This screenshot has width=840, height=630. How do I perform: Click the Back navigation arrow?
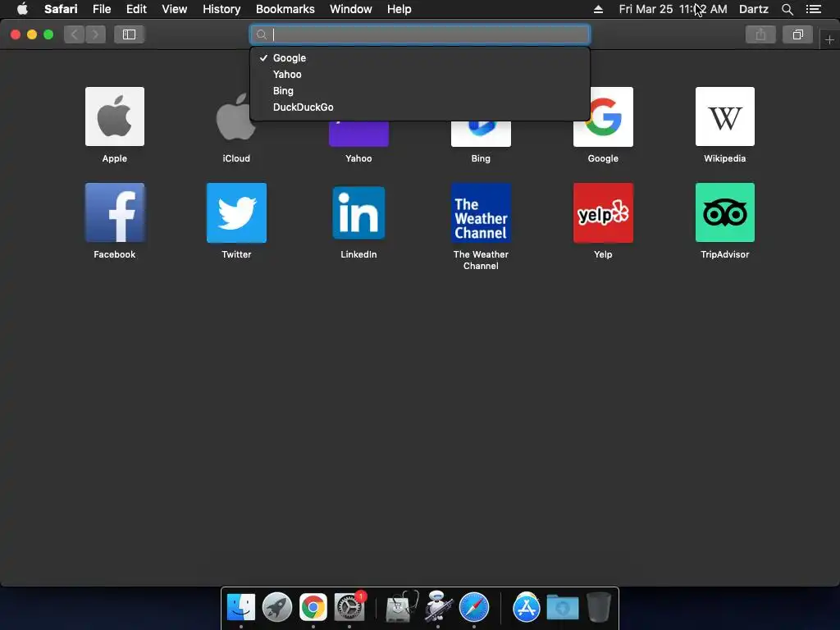(75, 34)
